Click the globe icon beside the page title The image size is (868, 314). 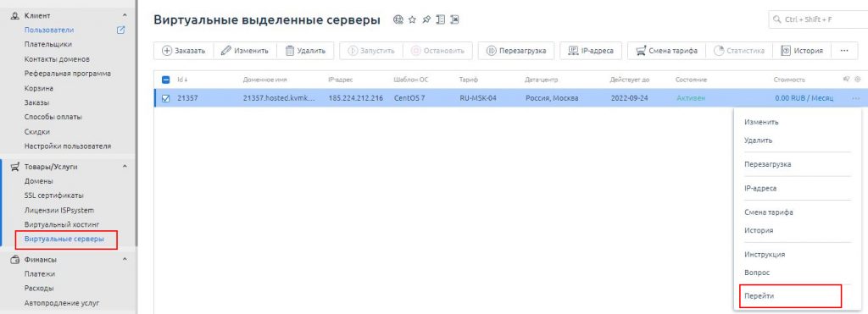398,20
